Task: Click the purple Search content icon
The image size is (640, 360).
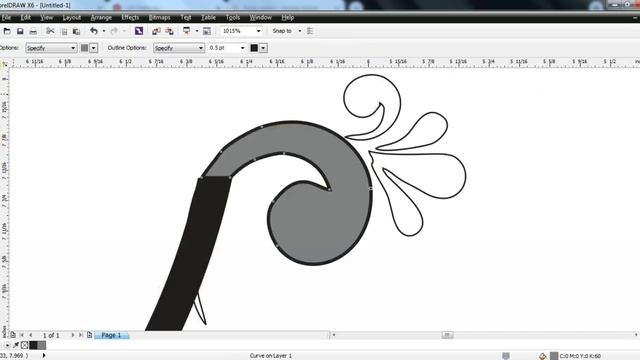Action: [139, 31]
